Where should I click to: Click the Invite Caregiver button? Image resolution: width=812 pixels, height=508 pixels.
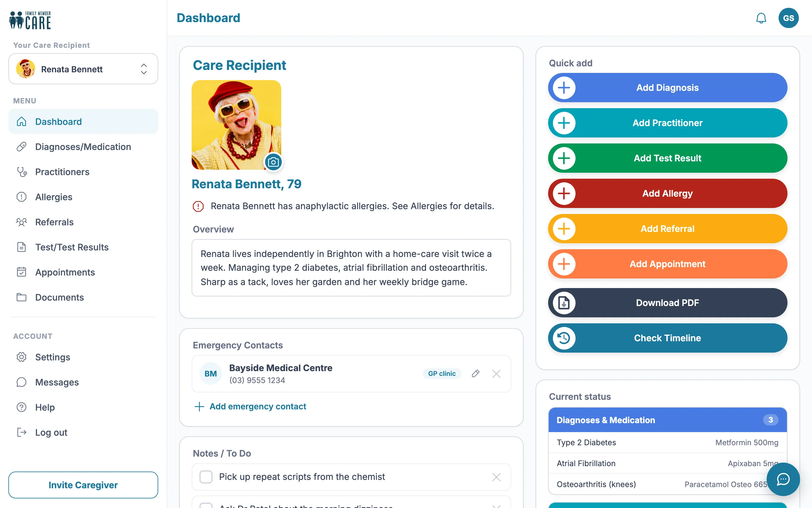pos(83,485)
